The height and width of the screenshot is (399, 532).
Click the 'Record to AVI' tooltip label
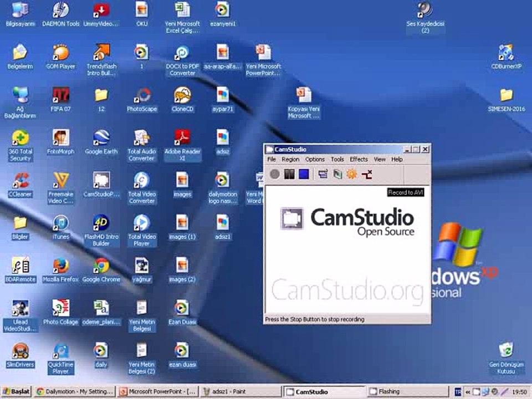406,192
